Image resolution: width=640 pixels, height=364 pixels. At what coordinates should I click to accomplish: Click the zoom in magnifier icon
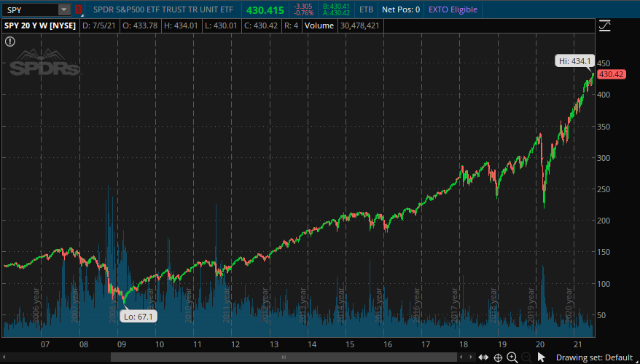point(512,358)
